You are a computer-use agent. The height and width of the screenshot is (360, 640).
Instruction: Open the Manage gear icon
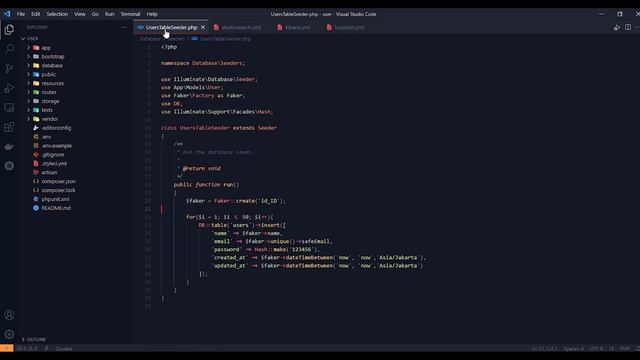click(x=9, y=334)
